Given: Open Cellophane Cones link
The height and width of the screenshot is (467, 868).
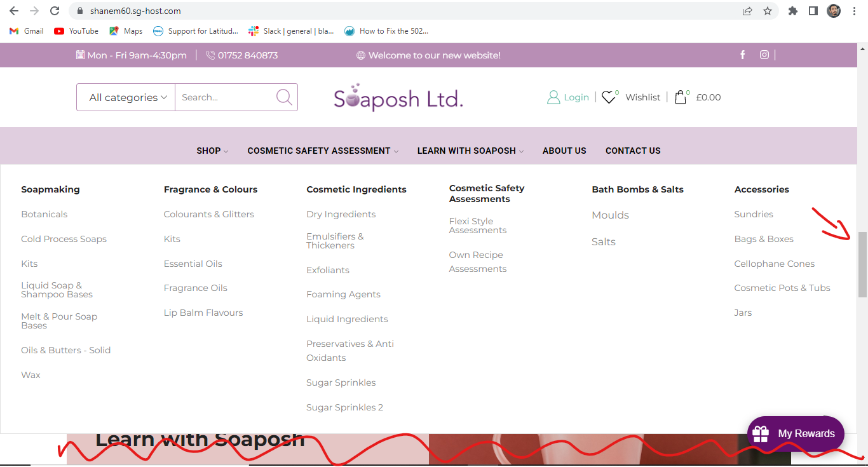Looking at the screenshot, I should (774, 264).
